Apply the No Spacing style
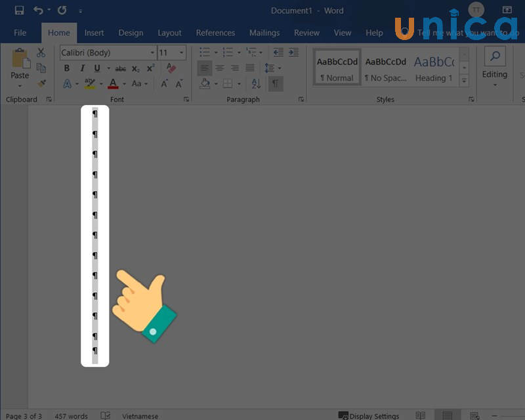This screenshot has height=420, width=525. (x=386, y=68)
